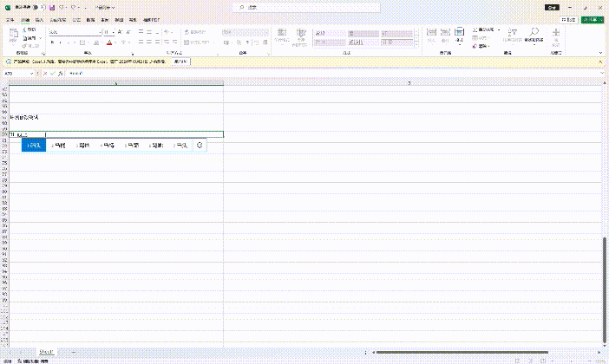Click the Paste clipboard icon

13,34
